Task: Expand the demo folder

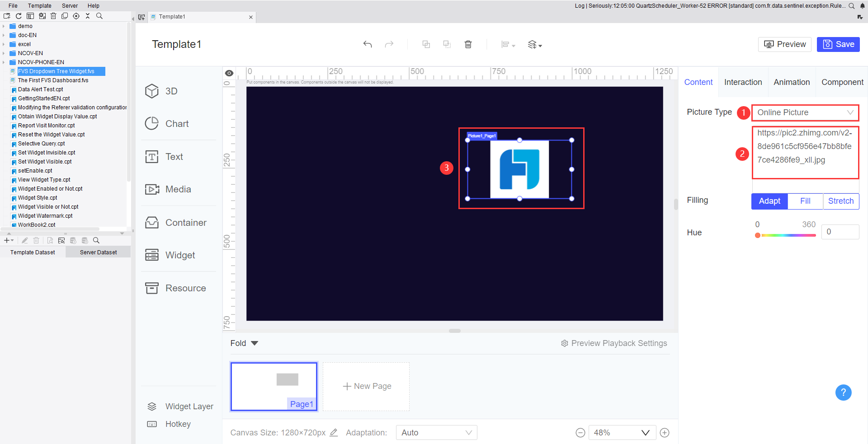Action: pyautogui.click(x=4, y=26)
